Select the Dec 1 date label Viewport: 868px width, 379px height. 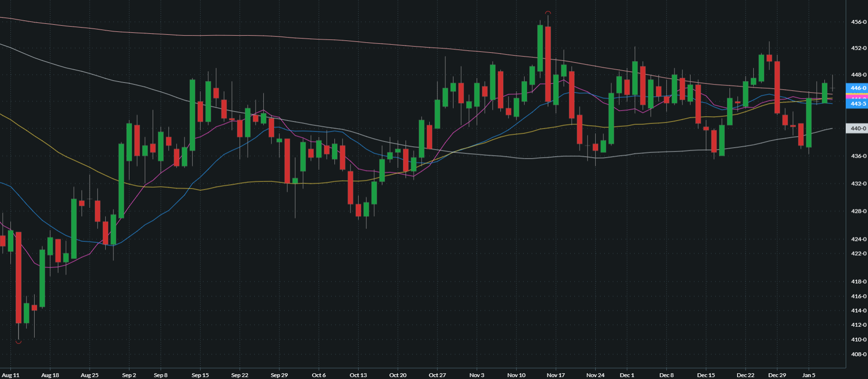point(627,375)
